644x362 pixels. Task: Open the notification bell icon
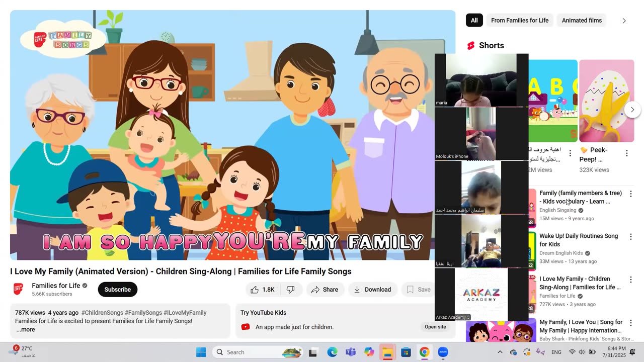coord(632,352)
